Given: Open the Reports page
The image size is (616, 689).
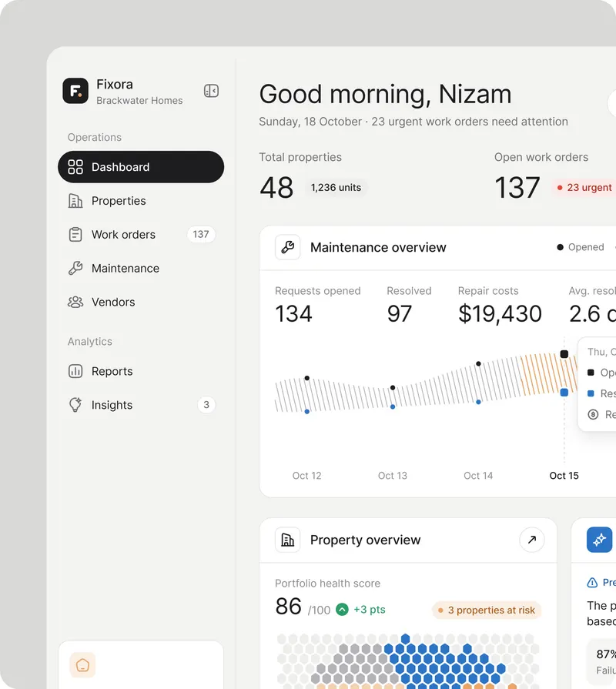Looking at the screenshot, I should [x=141, y=371].
